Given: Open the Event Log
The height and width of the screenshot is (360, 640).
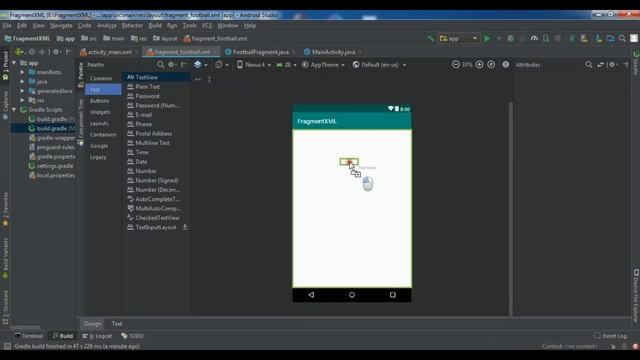Looking at the screenshot, I should click(611, 336).
